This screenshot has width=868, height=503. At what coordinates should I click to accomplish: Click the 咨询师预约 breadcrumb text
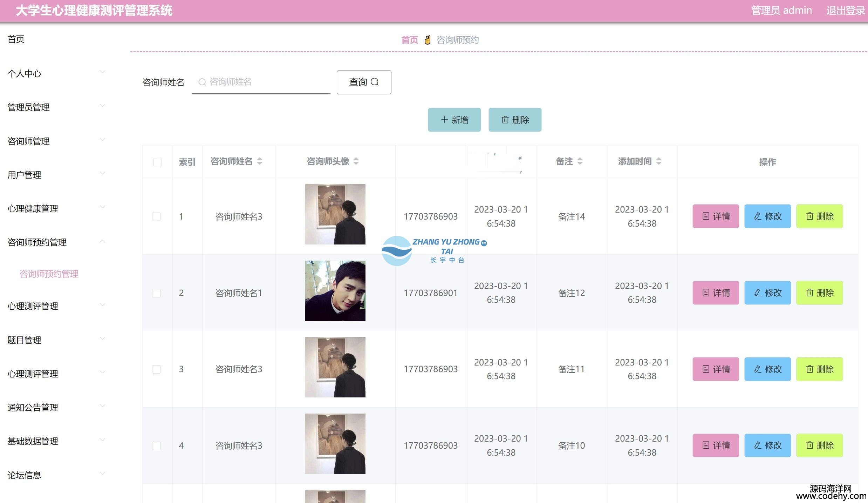pos(458,40)
